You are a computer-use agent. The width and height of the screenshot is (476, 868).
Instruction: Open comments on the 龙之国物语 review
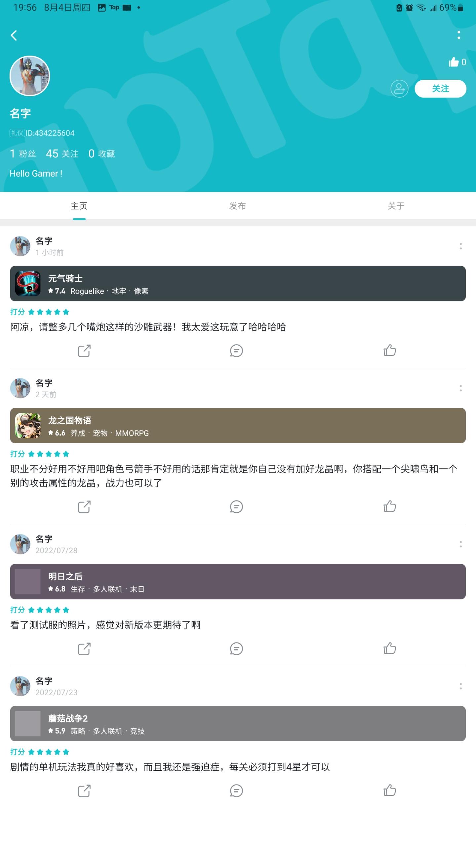click(x=236, y=507)
